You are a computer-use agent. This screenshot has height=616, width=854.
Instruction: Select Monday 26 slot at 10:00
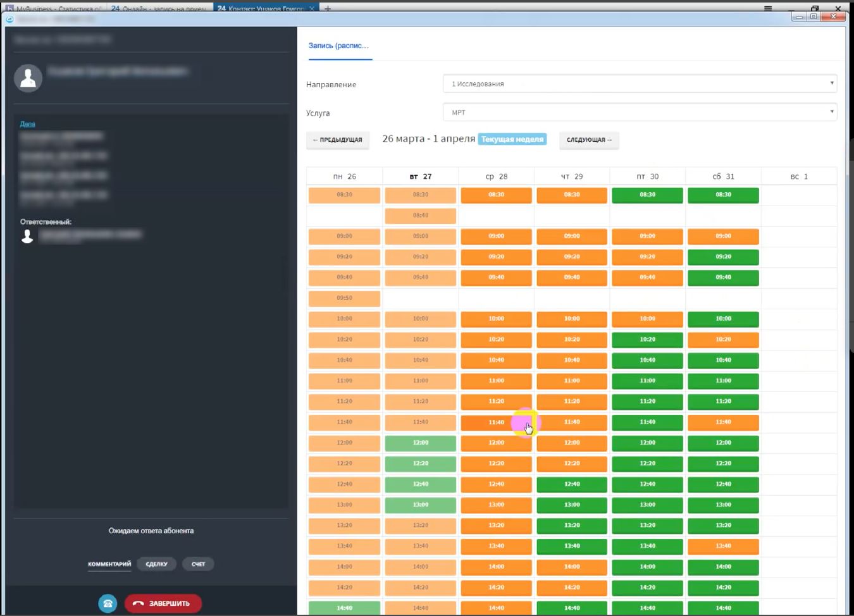coord(345,319)
